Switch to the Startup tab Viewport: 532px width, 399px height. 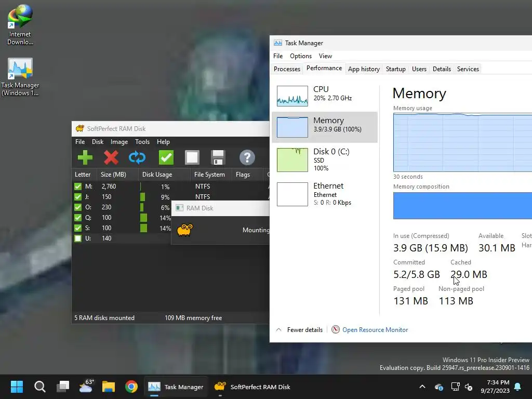(x=395, y=69)
